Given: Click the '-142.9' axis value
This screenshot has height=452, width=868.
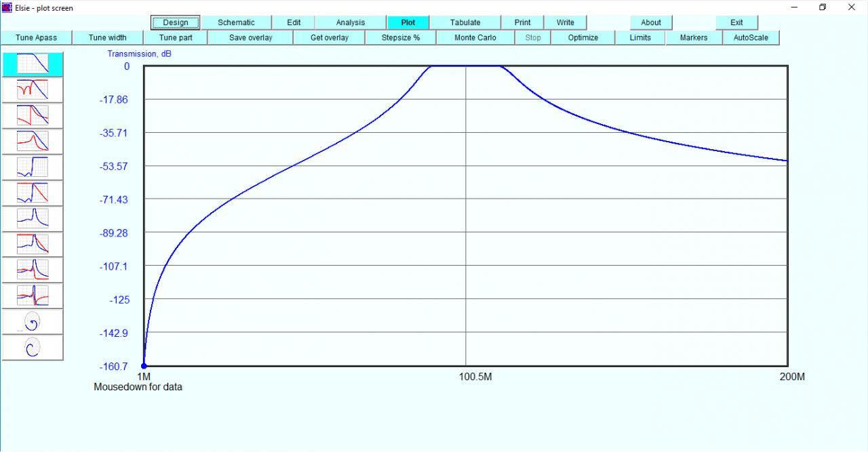Looking at the screenshot, I should click(x=115, y=333).
